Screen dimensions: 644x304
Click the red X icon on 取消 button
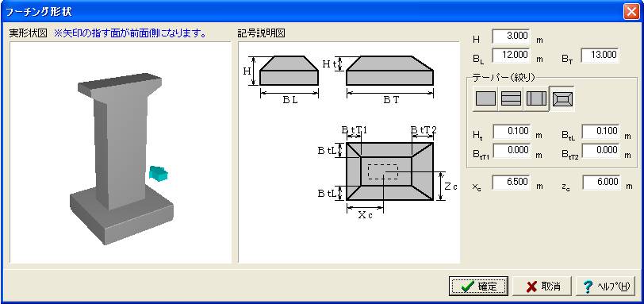[x=531, y=287]
